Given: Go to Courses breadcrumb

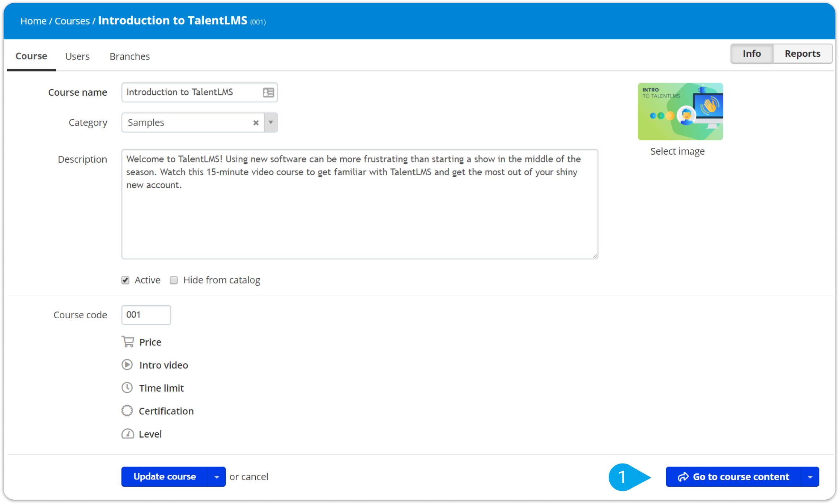Looking at the screenshot, I should click(72, 21).
